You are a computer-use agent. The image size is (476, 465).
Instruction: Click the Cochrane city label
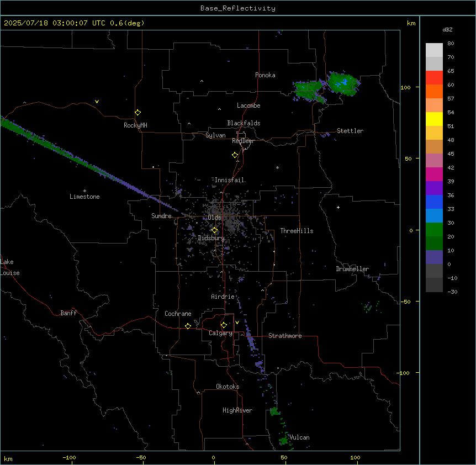178,314
